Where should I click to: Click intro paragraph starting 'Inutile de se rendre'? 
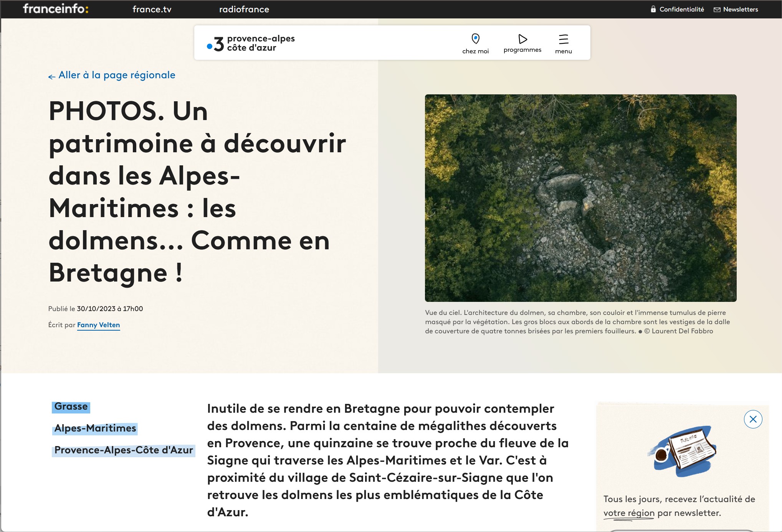(388, 460)
